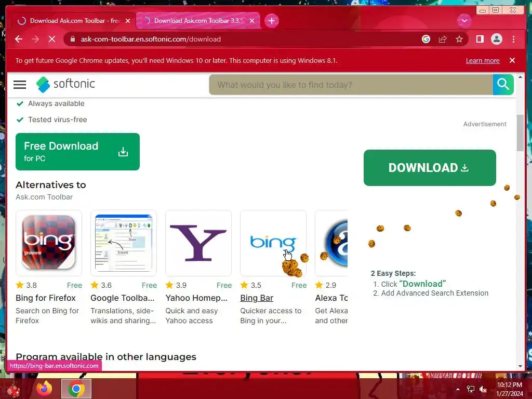Open the Google Toolba... title link
The image size is (532, 399).
[x=122, y=298]
